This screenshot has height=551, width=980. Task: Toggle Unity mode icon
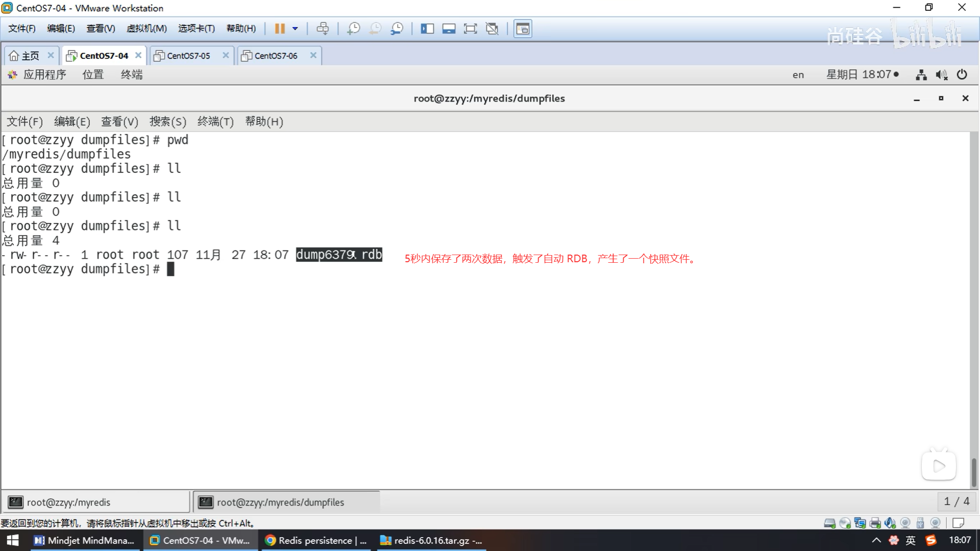click(x=492, y=29)
